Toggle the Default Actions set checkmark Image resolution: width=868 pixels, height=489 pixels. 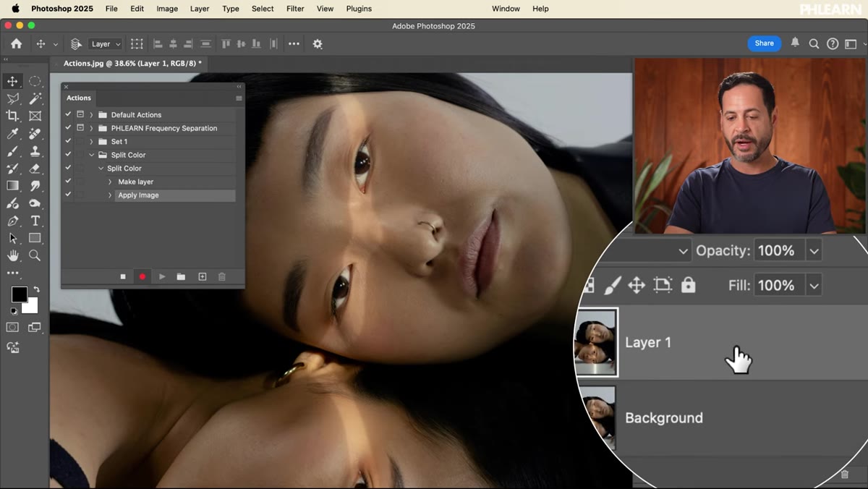[68, 114]
